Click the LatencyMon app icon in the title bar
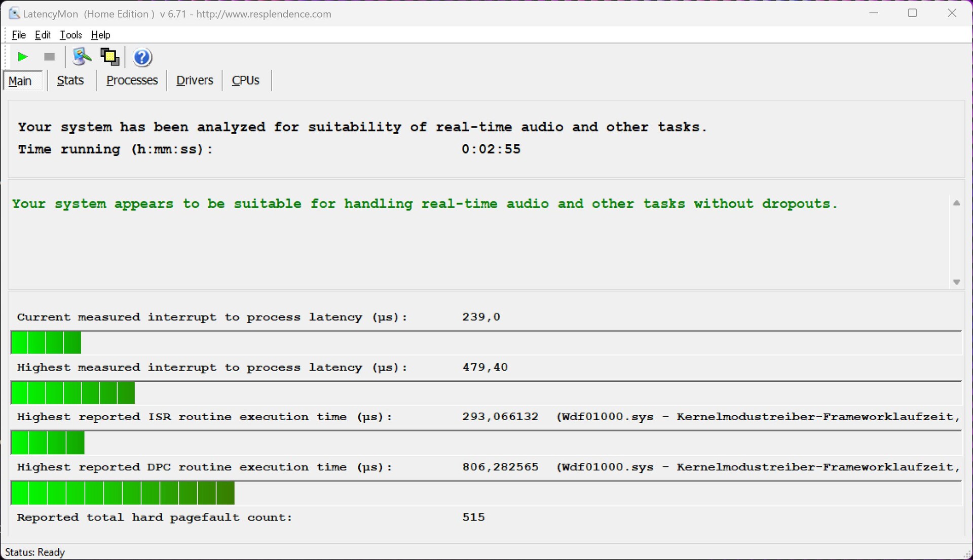Screen dimensions: 973x560 point(14,14)
